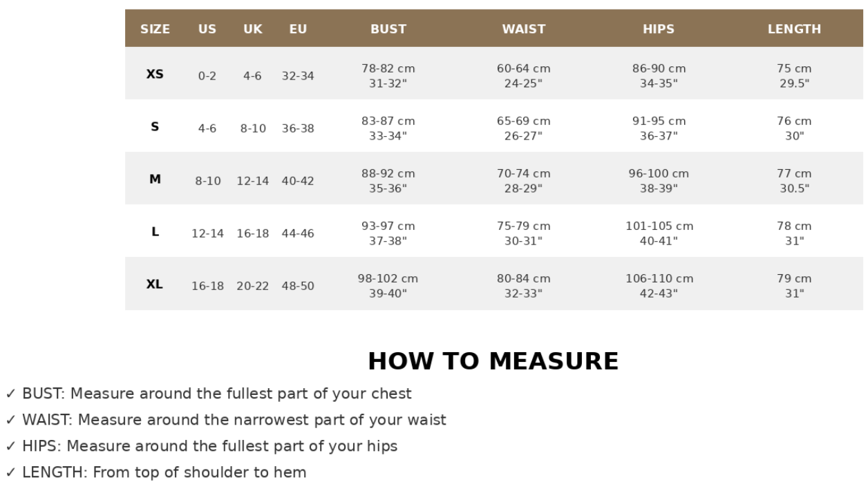Click the checkmark beside the WAIST instruction
This screenshot has width=868, height=491.
(10, 420)
